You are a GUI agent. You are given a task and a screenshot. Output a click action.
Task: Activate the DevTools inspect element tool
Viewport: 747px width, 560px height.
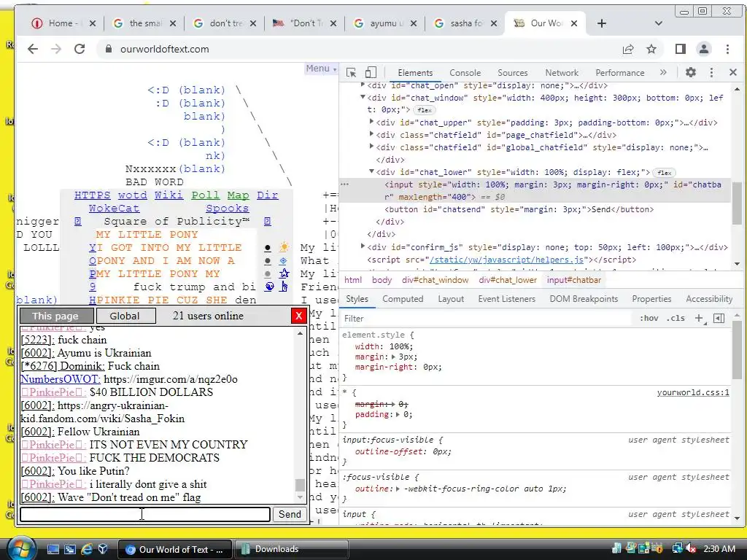pos(352,72)
